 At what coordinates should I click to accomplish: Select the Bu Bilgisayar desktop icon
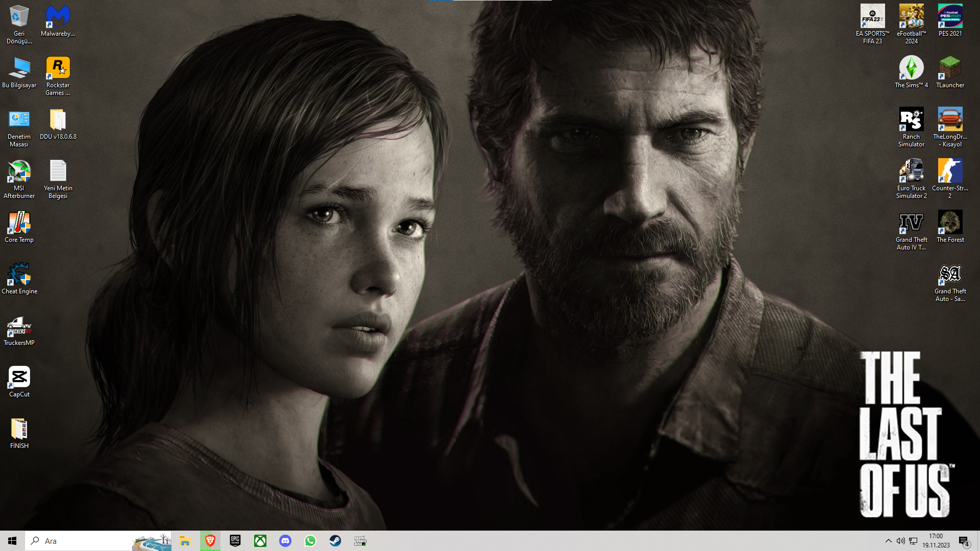click(x=19, y=72)
